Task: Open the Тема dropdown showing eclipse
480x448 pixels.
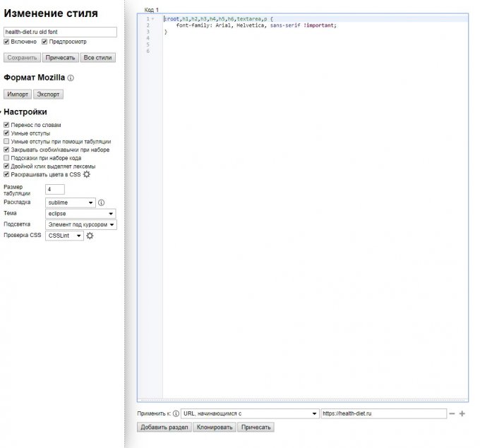Action: click(x=80, y=214)
